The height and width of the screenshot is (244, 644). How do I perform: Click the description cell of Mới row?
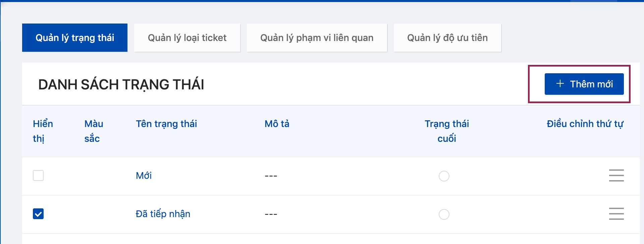[x=271, y=176]
